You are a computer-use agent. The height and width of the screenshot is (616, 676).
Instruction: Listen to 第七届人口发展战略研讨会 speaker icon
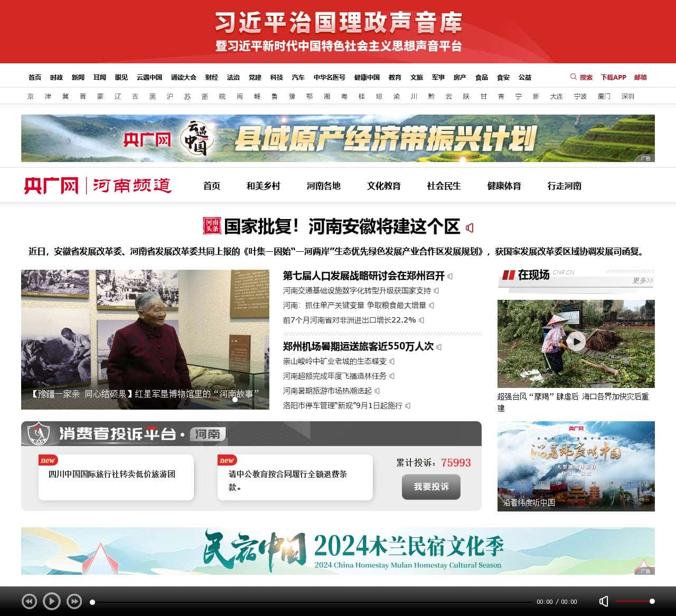tap(450, 276)
